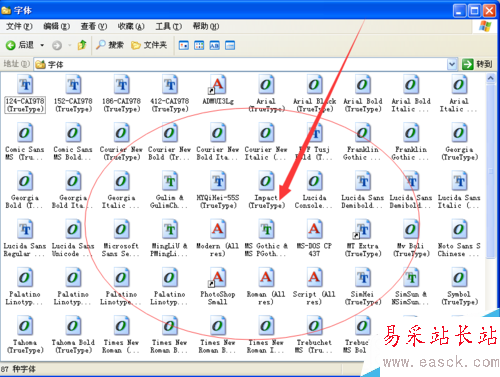Click the Back navigation arrow icon

(x=11, y=45)
